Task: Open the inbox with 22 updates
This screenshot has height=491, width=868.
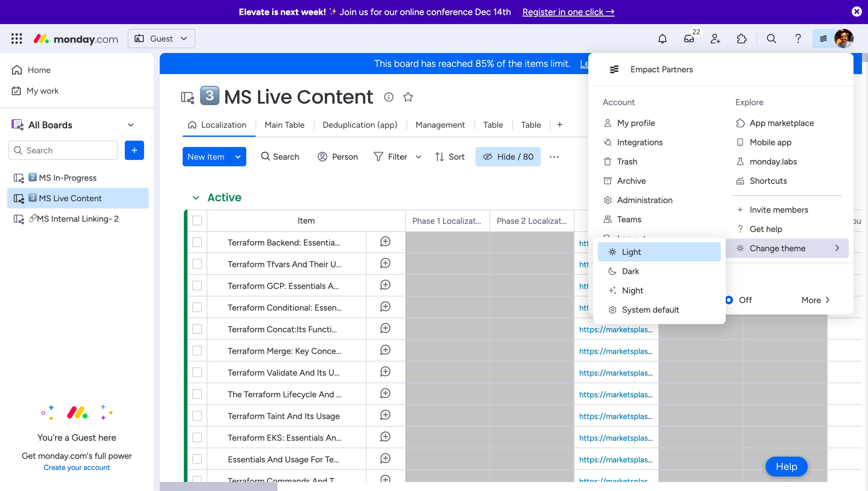Action: pos(689,39)
